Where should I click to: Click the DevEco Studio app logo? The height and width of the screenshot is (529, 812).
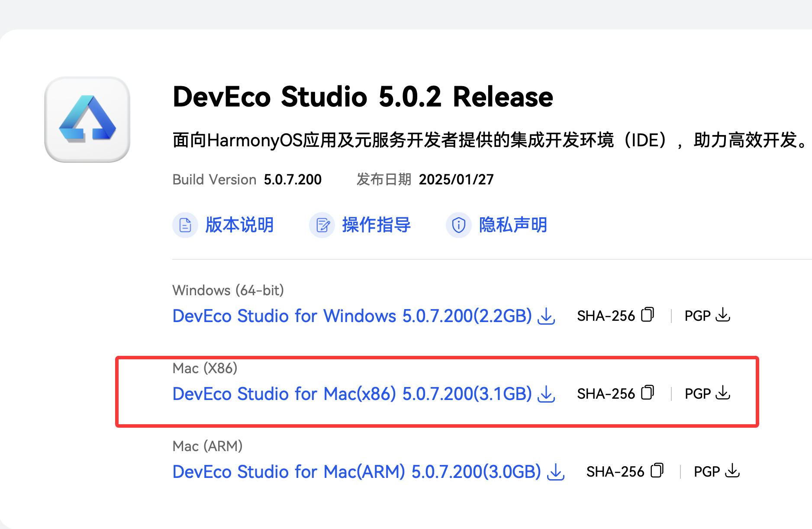87,119
